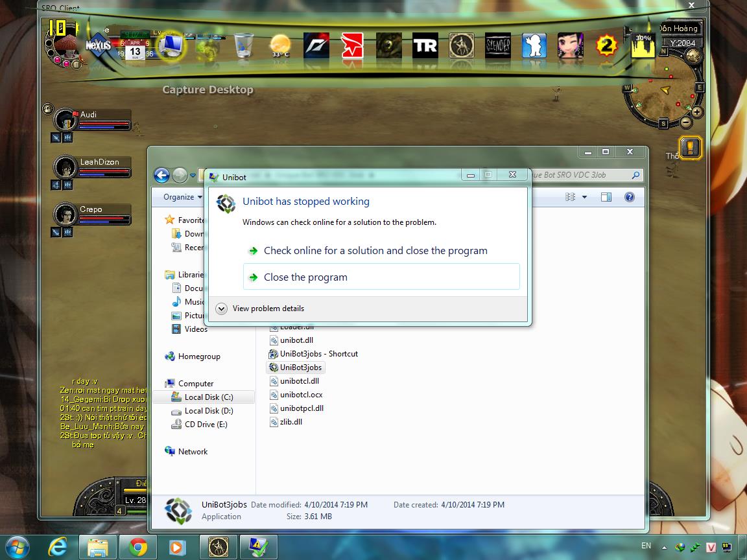Image resolution: width=747 pixels, height=560 pixels.
Task: Launch the Silkroad horseman dock icon
Action: point(462,45)
